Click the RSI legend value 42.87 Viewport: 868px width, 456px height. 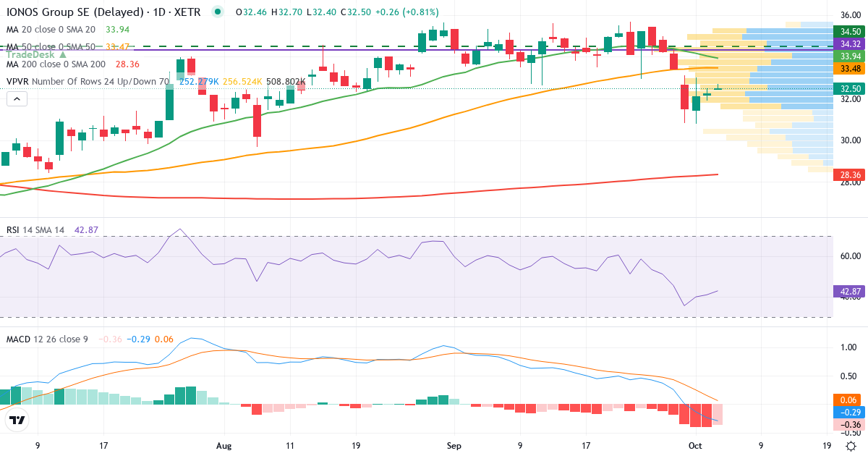87,230
